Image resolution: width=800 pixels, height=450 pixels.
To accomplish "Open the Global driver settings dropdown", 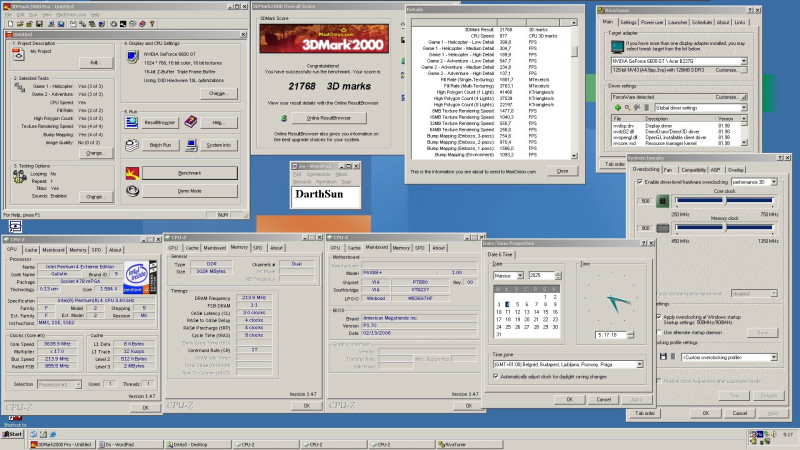I will click(x=744, y=108).
